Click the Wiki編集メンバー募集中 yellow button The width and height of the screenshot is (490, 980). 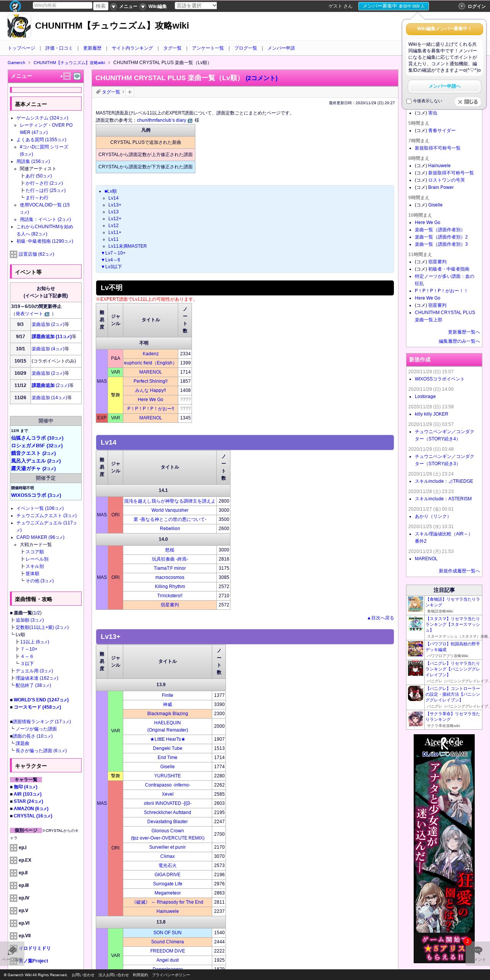click(x=444, y=29)
